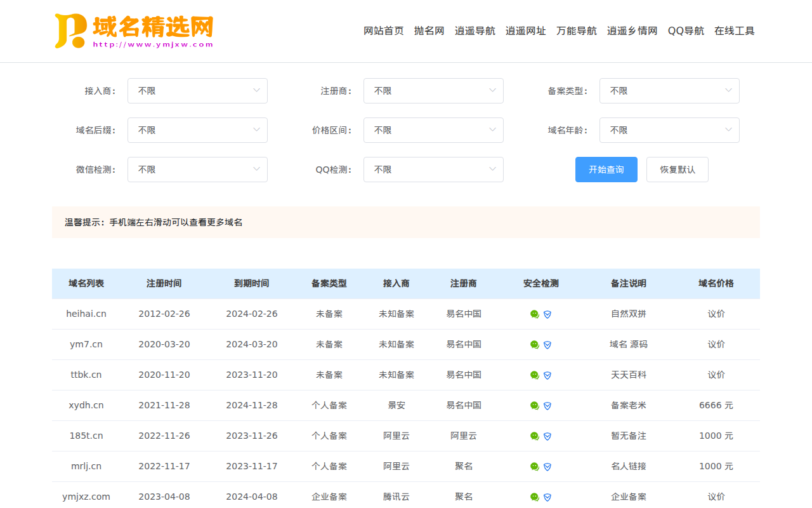
Task: Open the 接入商 dropdown
Action: (x=197, y=91)
